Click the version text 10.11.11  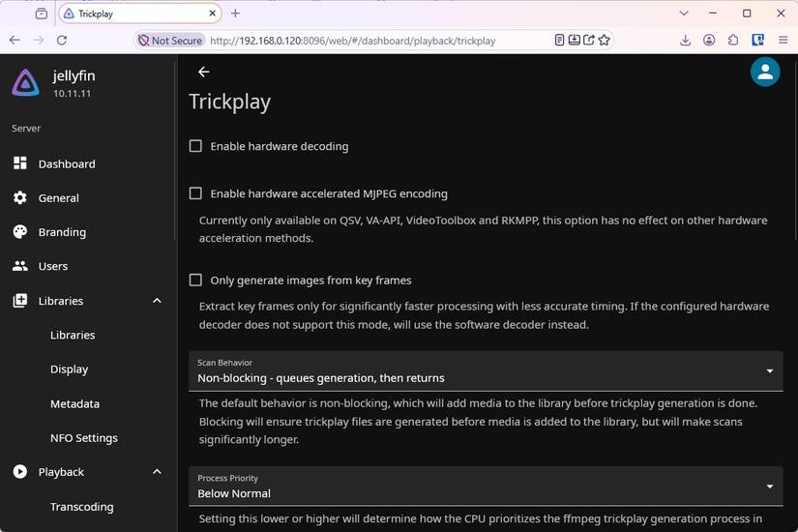(73, 94)
